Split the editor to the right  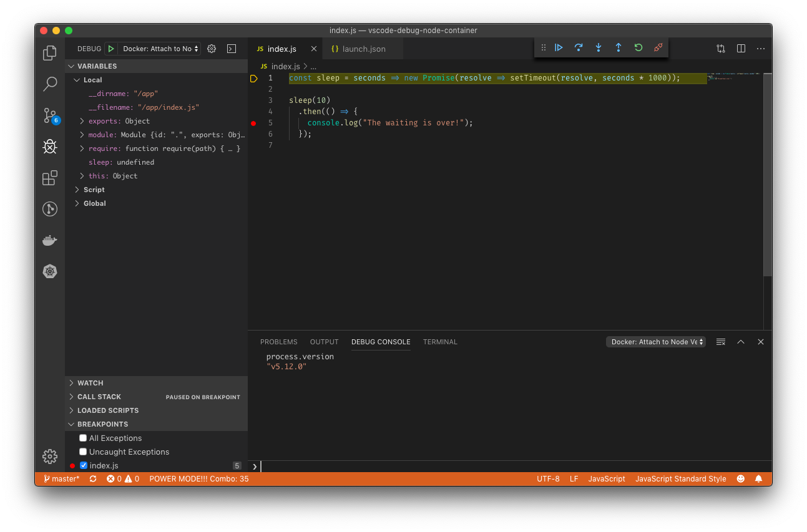741,49
